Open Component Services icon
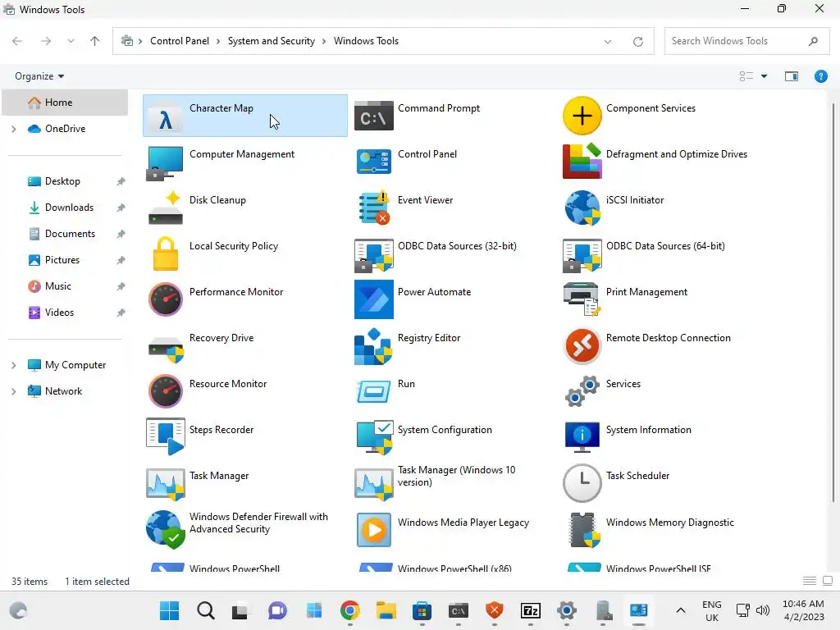This screenshot has width=840, height=630. click(x=582, y=116)
